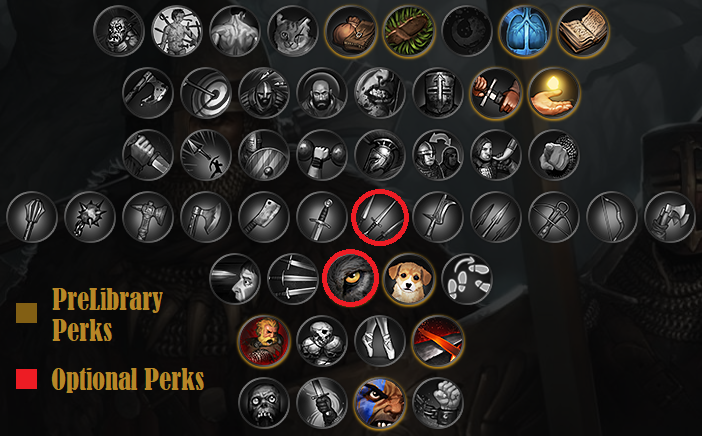Click the Optional Perks legend text
Image resolution: width=702 pixels, height=436 pixels.
(x=128, y=380)
